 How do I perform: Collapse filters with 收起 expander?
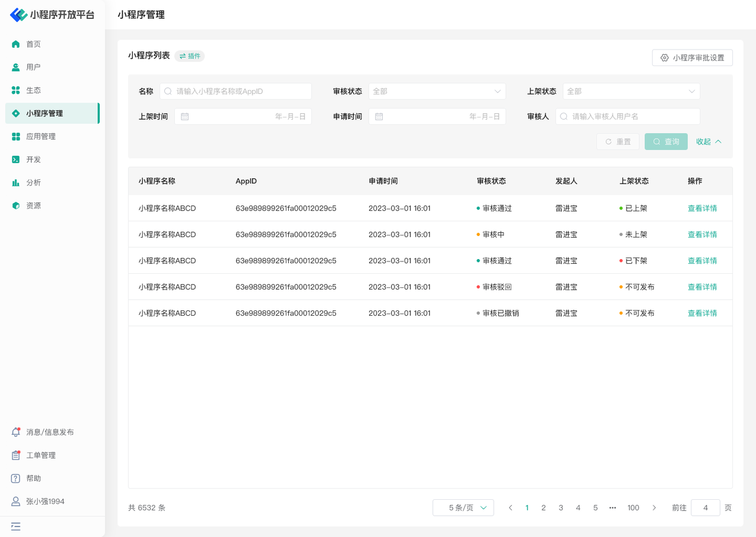pos(709,142)
